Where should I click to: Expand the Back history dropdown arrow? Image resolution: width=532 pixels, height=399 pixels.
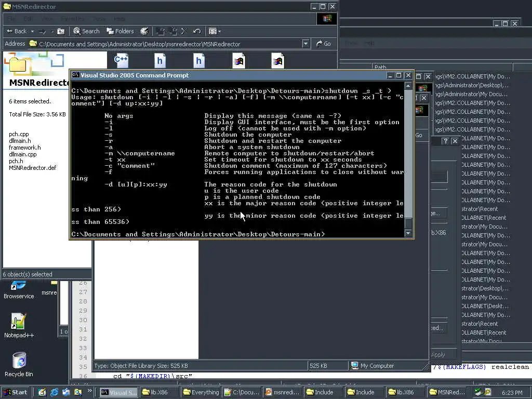coord(33,32)
